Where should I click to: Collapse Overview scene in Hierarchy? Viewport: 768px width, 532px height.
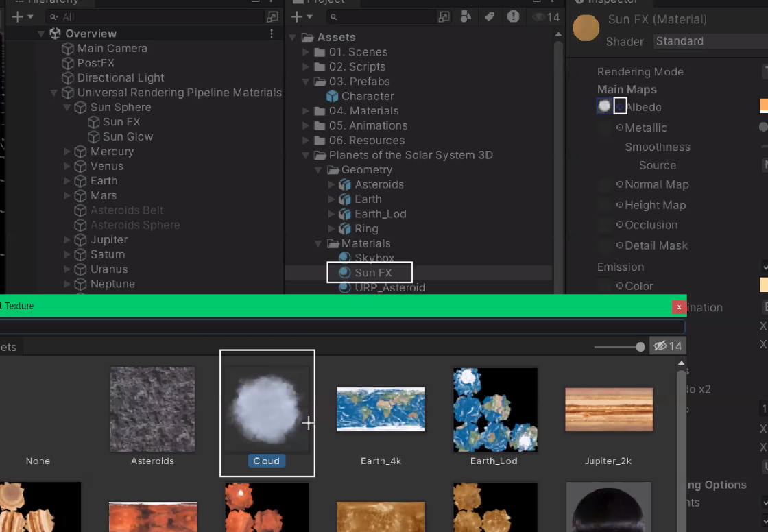click(42, 34)
